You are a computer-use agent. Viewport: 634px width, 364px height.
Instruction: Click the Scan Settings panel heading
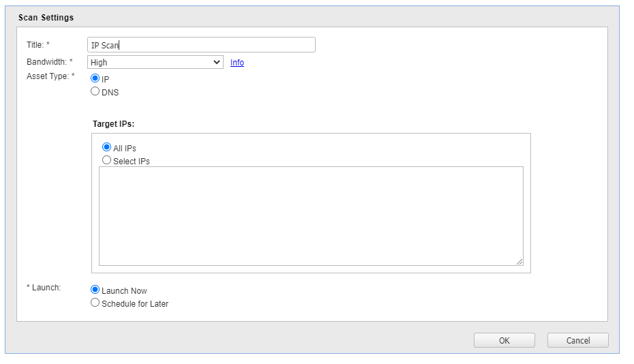coord(46,17)
